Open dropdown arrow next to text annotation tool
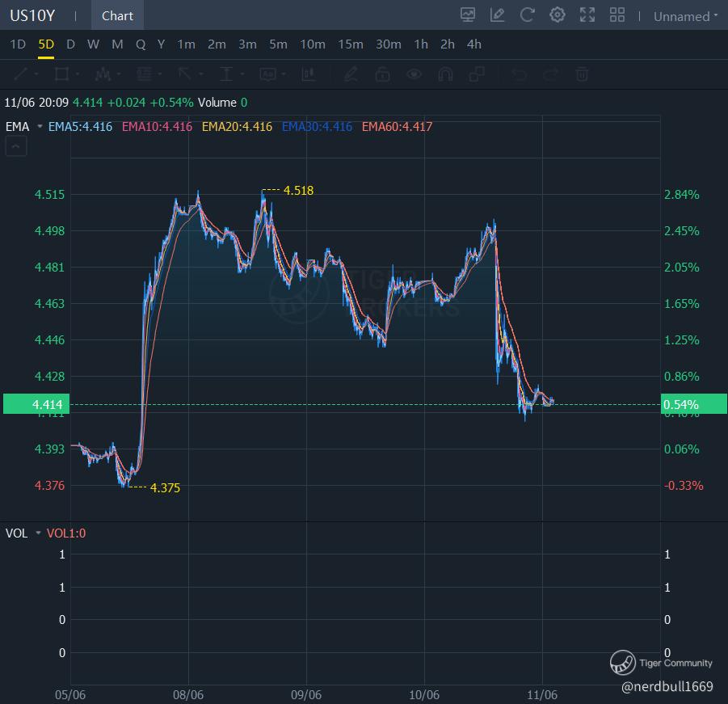This screenshot has height=704, width=728. pyautogui.click(x=284, y=74)
